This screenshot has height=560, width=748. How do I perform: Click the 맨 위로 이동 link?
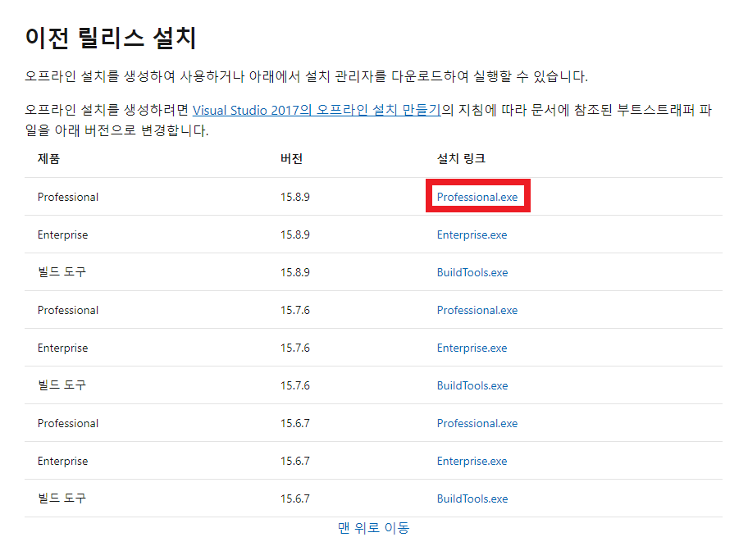[373, 527]
